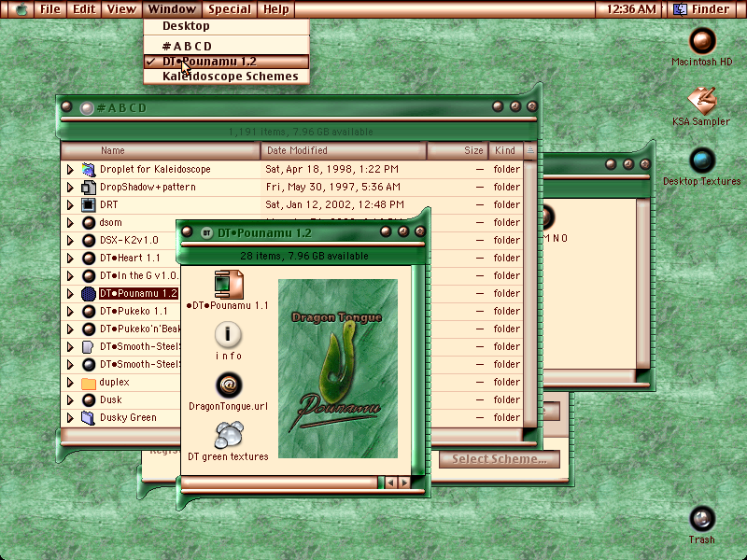This screenshot has width=747, height=560.
Task: Open the View menu
Action: point(121,9)
